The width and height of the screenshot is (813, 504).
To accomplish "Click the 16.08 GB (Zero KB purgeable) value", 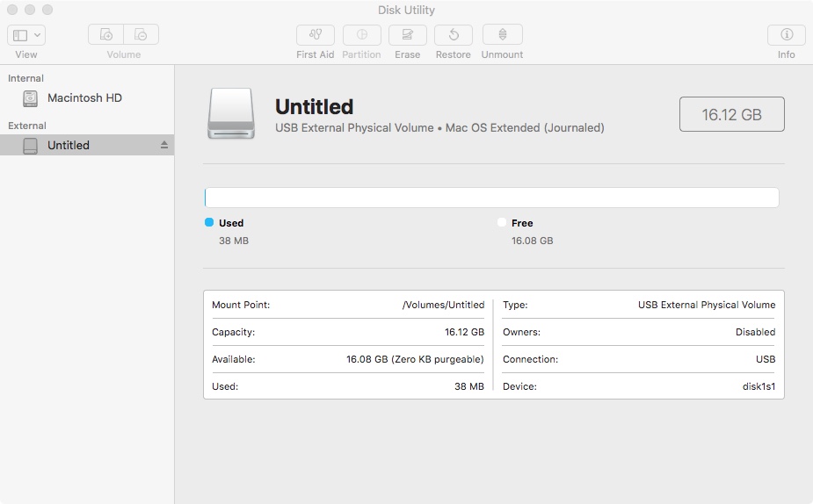I will pyautogui.click(x=416, y=359).
